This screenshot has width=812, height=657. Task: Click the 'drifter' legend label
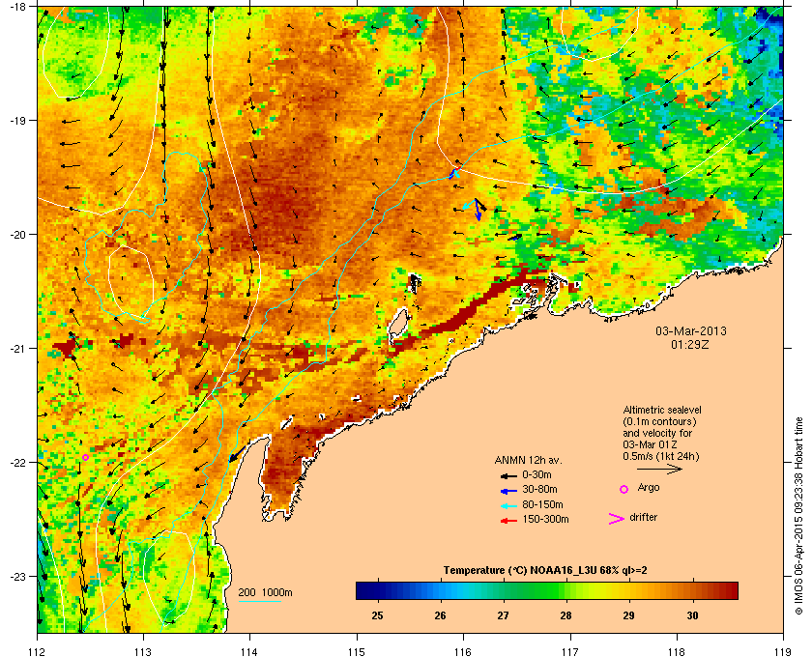click(643, 517)
